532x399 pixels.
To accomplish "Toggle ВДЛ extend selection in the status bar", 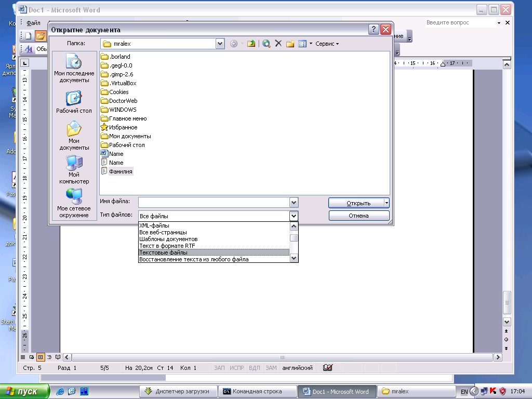I will 255,368.
